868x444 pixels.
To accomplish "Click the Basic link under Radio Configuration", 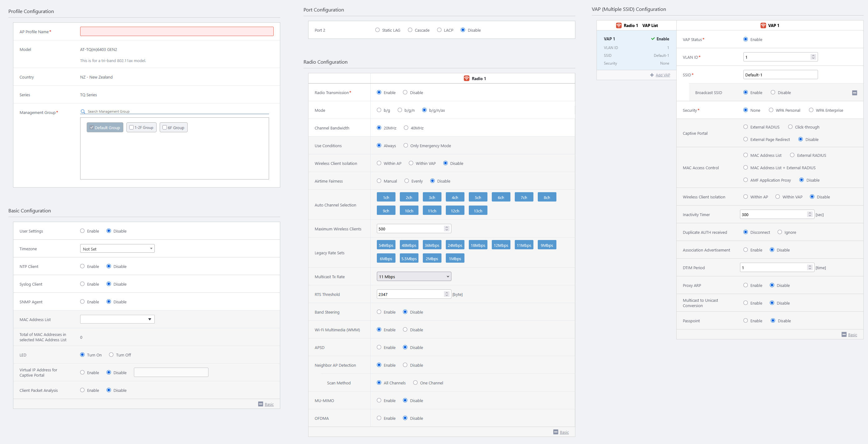I will click(564, 432).
